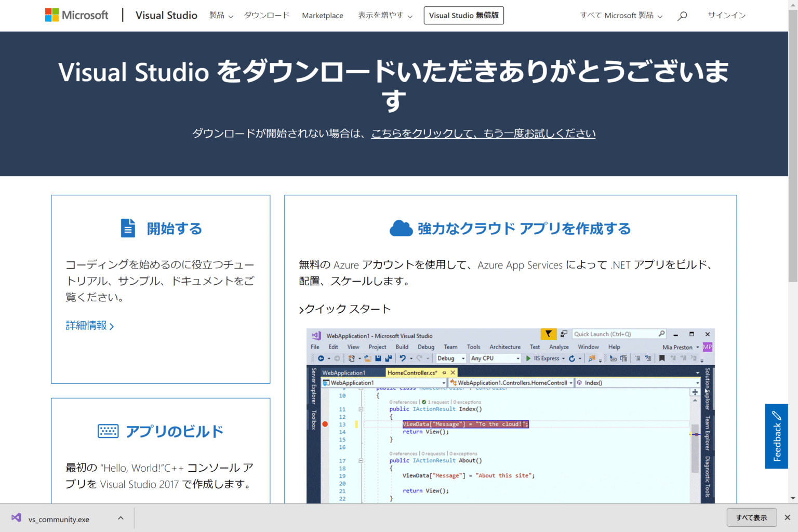The image size is (798, 532).
Task: Expand the vs_community.exe download options chevron
Action: click(120, 517)
